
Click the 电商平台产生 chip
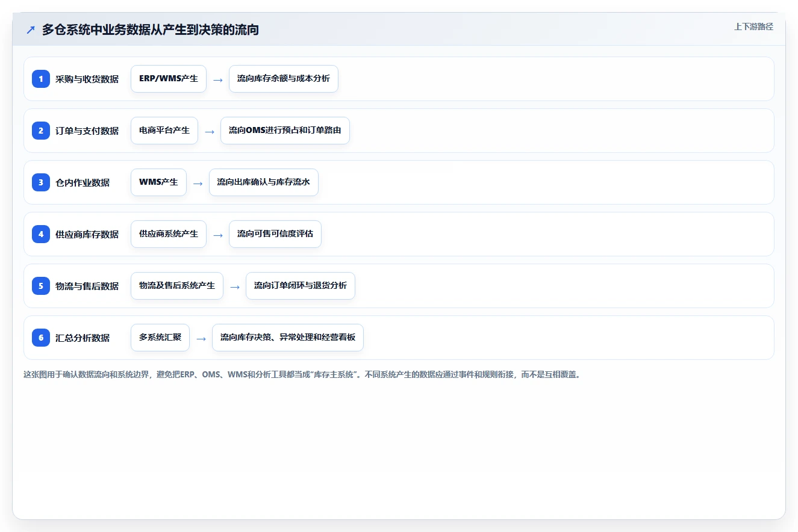coord(164,131)
